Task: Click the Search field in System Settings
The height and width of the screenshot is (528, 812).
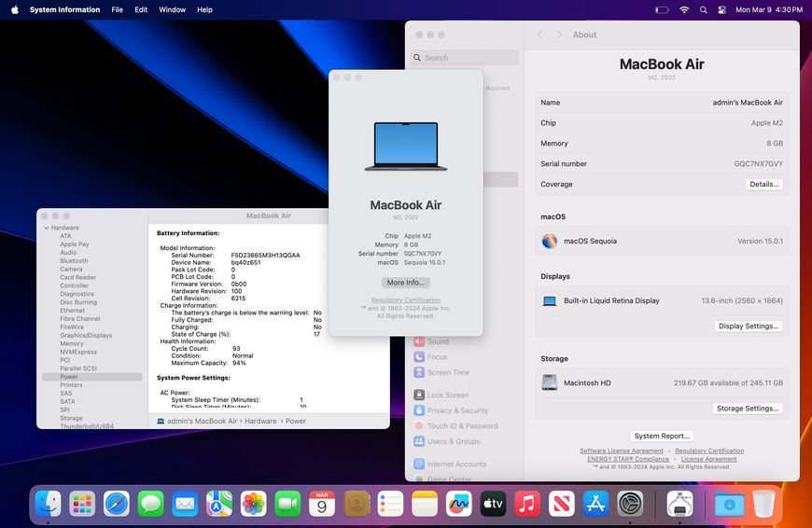Action: click(x=465, y=58)
